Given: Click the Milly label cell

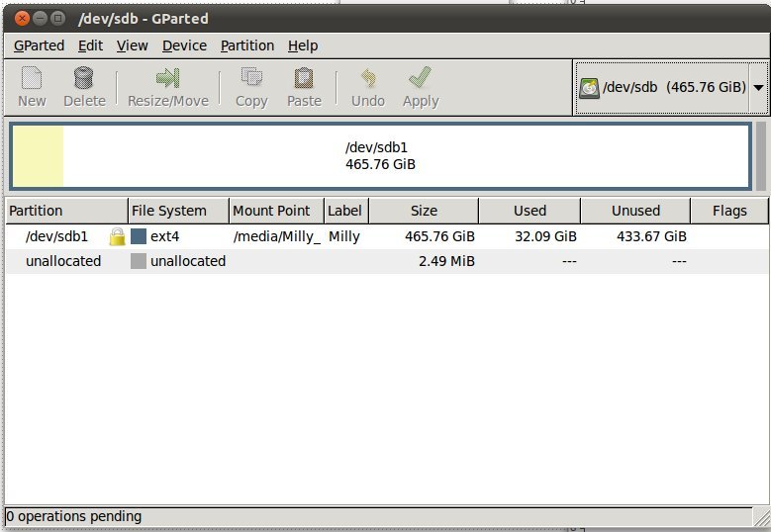Looking at the screenshot, I should click(x=344, y=236).
